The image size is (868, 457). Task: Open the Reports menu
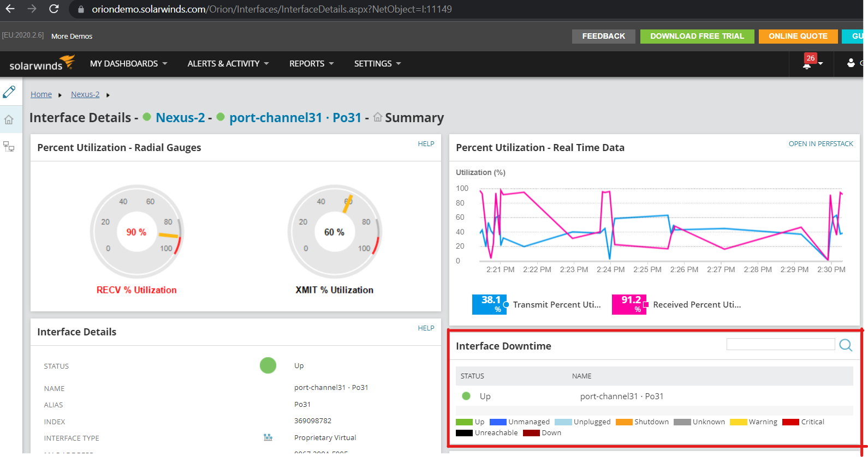click(311, 64)
